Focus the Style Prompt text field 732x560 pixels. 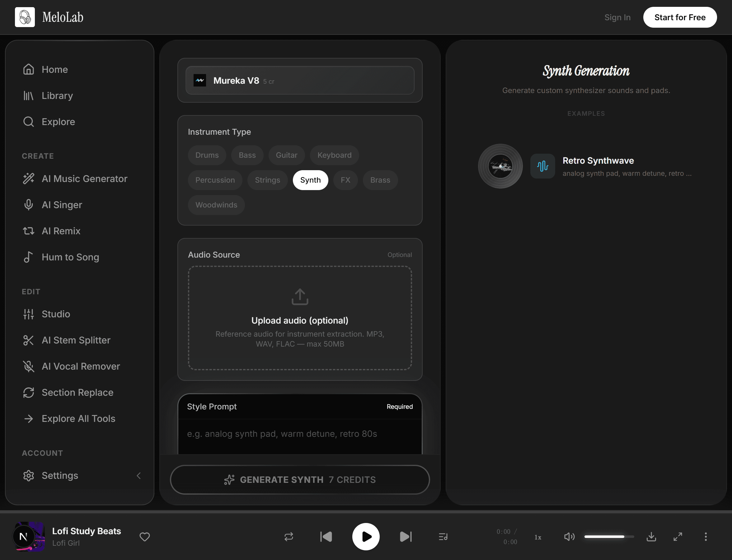tap(300, 436)
